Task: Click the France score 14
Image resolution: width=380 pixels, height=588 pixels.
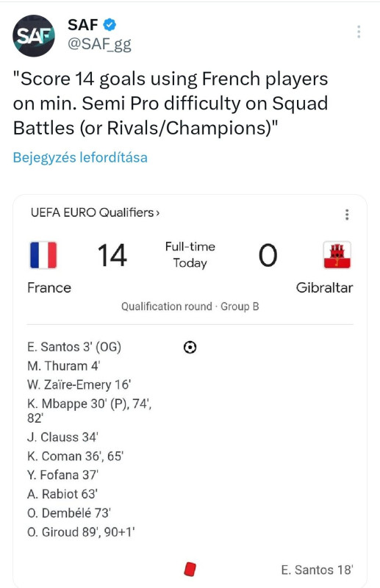Action: (112, 255)
